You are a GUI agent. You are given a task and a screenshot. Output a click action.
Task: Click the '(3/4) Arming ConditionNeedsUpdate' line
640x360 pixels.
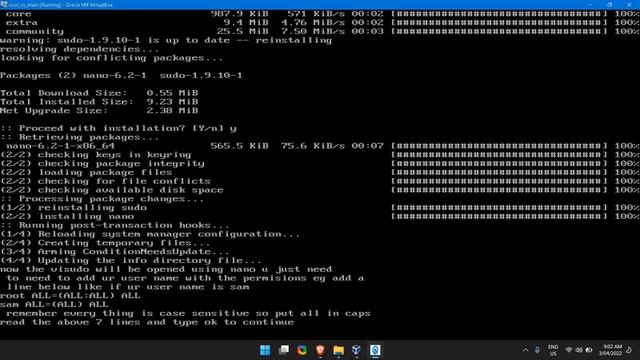coord(115,251)
